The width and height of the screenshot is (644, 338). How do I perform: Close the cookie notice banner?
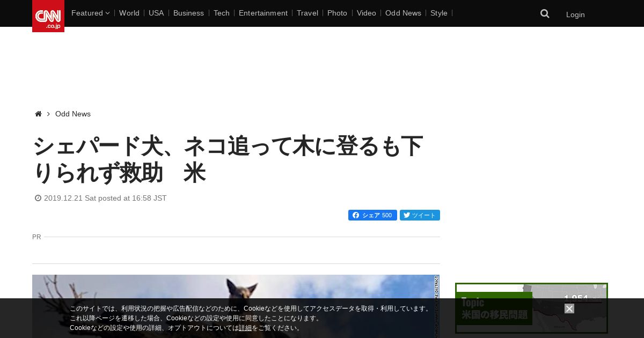click(569, 308)
